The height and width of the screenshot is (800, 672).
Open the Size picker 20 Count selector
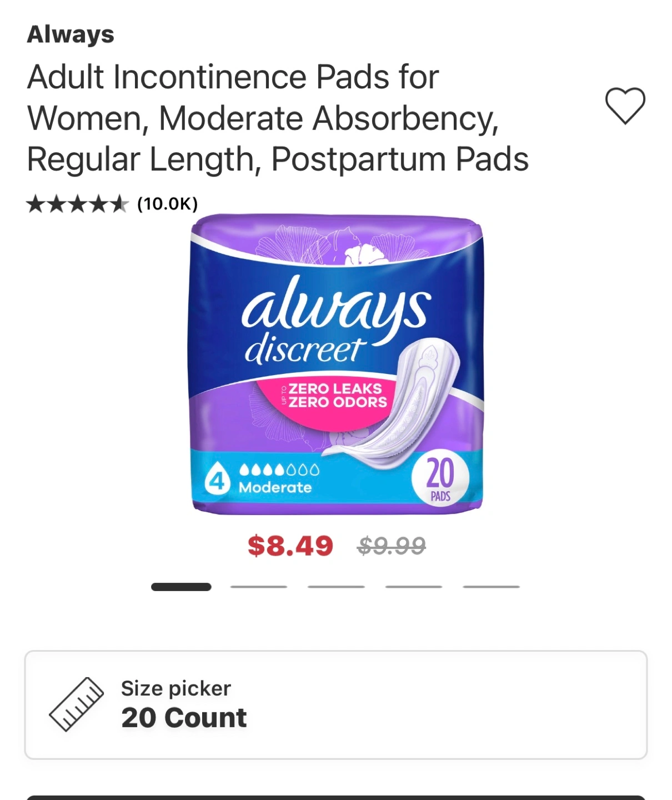(336, 704)
